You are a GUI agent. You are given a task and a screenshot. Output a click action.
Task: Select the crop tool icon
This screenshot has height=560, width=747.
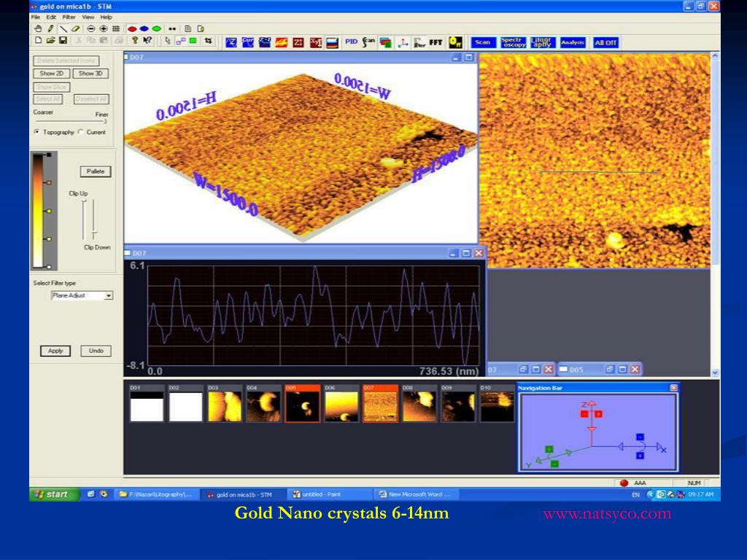209,42
